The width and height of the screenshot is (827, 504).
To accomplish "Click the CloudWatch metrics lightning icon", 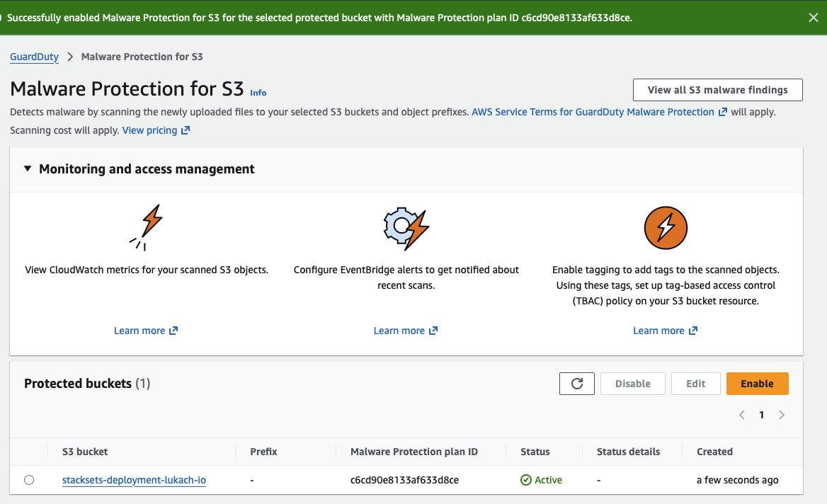I will pyautogui.click(x=147, y=227).
